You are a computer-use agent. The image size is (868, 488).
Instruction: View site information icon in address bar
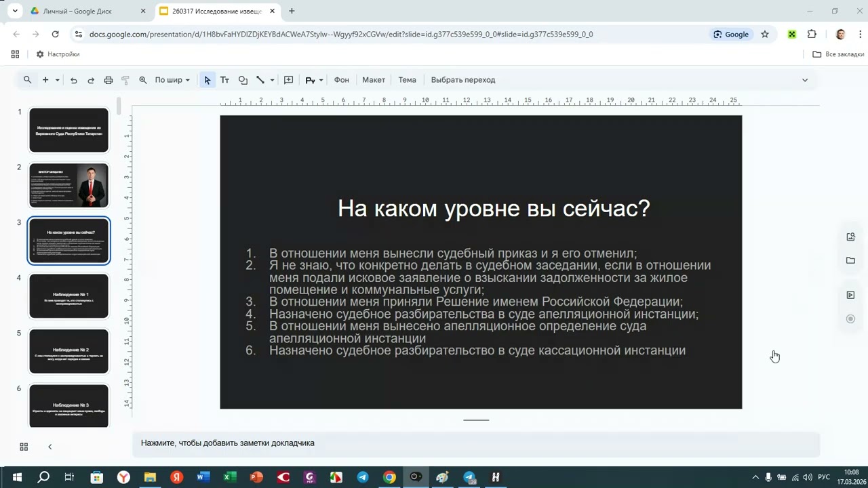(78, 34)
